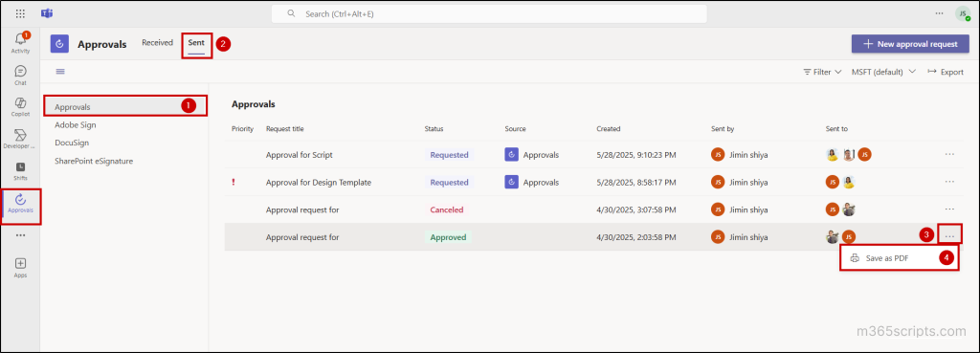Switch to the Received tab
Image resolution: width=980 pixels, height=353 pixels.
pyautogui.click(x=157, y=43)
